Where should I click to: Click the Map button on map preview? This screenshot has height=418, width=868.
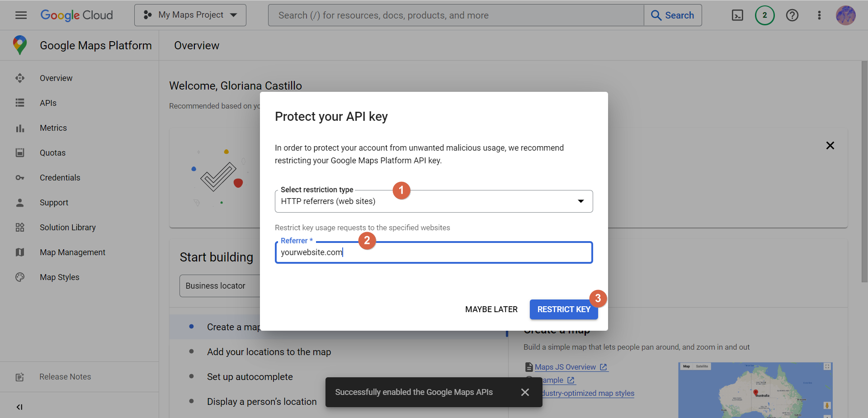[x=686, y=366]
